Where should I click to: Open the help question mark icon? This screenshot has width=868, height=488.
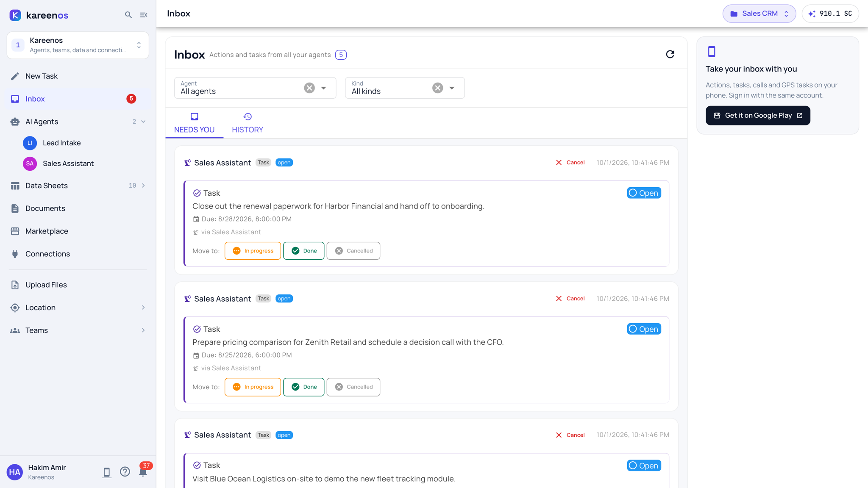[125, 472]
